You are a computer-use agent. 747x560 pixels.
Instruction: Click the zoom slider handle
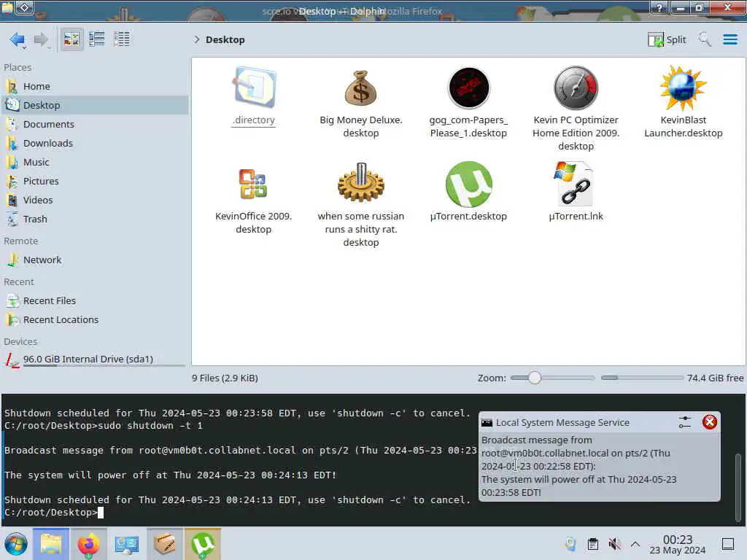[x=535, y=378]
